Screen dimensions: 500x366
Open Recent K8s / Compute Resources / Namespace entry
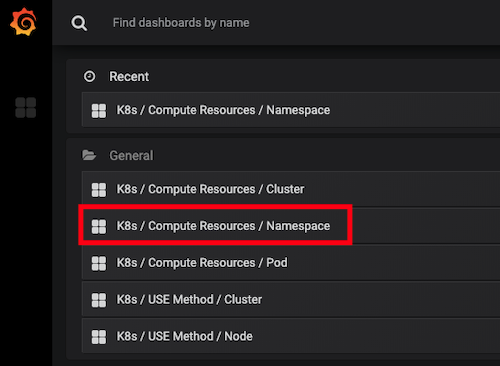pos(291,110)
